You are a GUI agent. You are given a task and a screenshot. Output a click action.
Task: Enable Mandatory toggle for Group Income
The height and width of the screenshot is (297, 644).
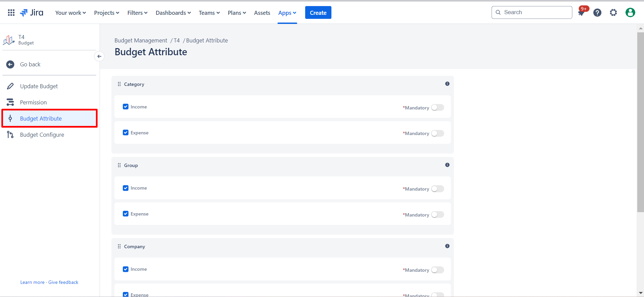click(438, 189)
